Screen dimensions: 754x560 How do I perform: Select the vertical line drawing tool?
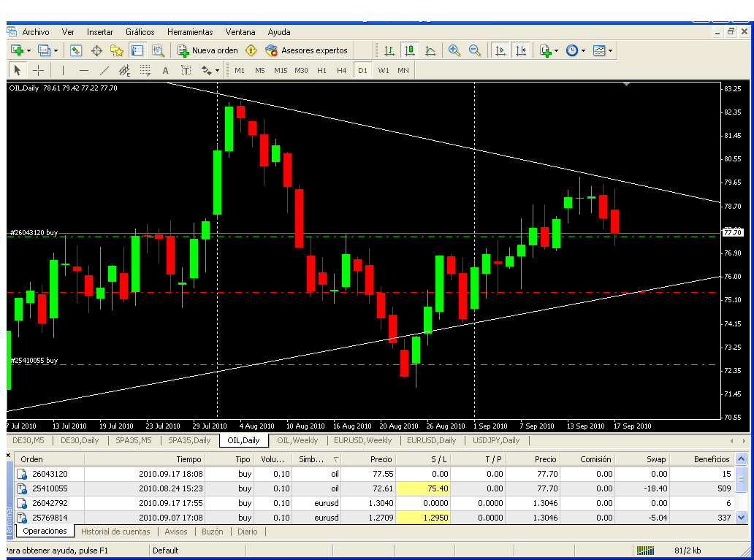pos(63,70)
